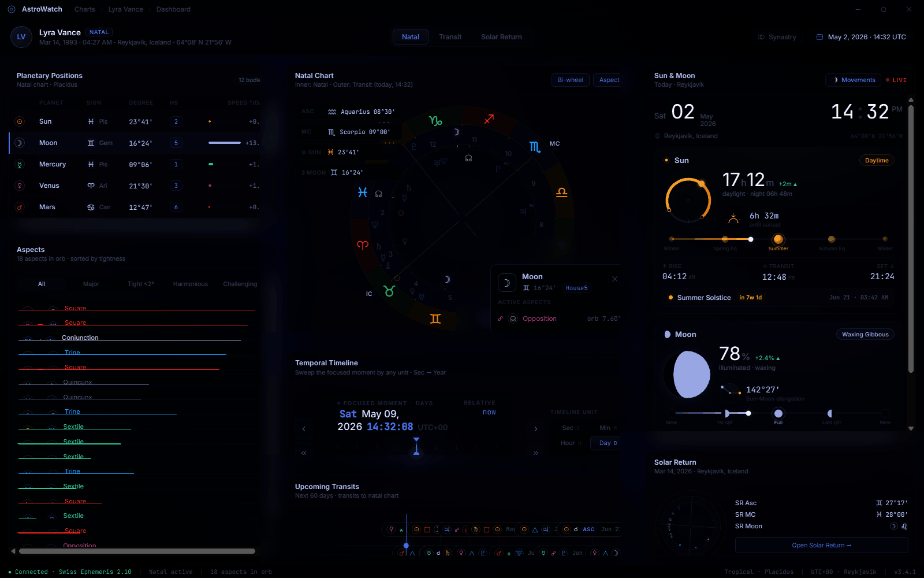Click the Mars symbol icon in positions table
Viewport: 924px width, 578px height.
tap(20, 207)
